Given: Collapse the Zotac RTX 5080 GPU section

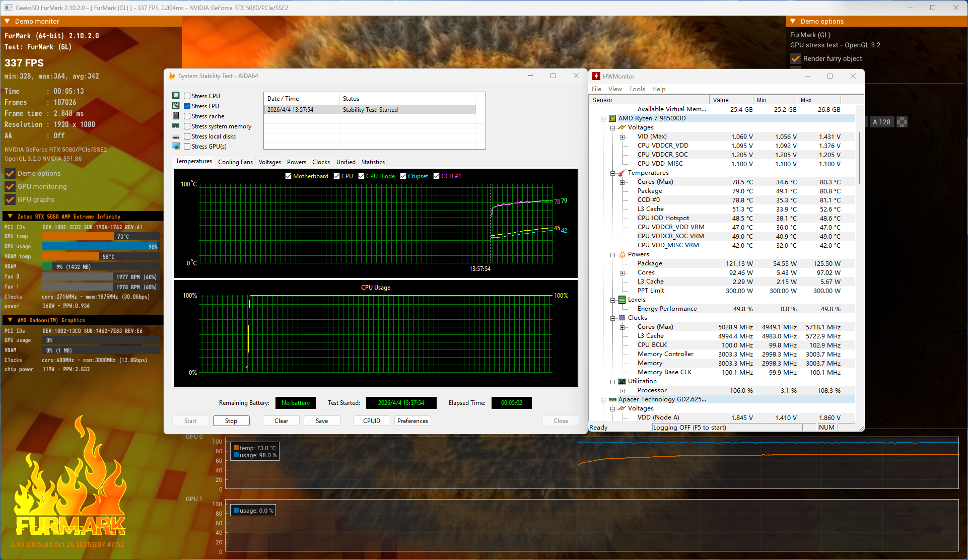Looking at the screenshot, I should [10, 216].
